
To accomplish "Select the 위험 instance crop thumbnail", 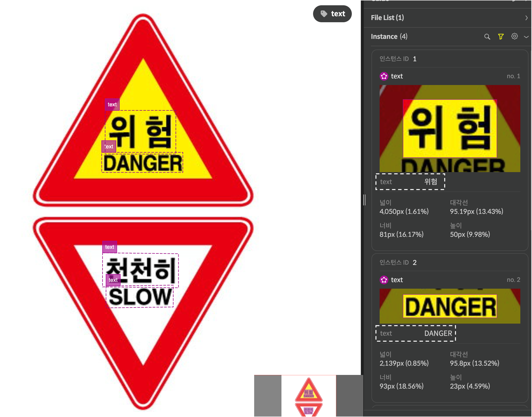I will pyautogui.click(x=450, y=129).
